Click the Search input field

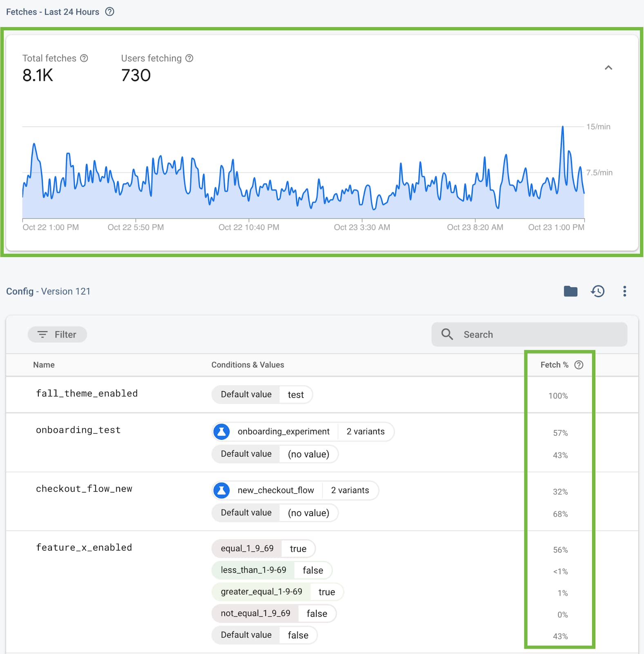click(529, 334)
